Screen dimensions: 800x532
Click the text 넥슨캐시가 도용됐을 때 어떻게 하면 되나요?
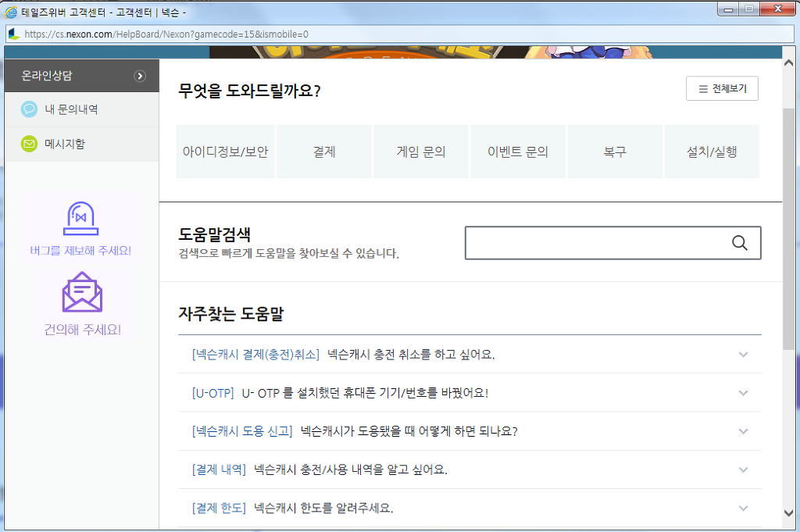pos(409,431)
